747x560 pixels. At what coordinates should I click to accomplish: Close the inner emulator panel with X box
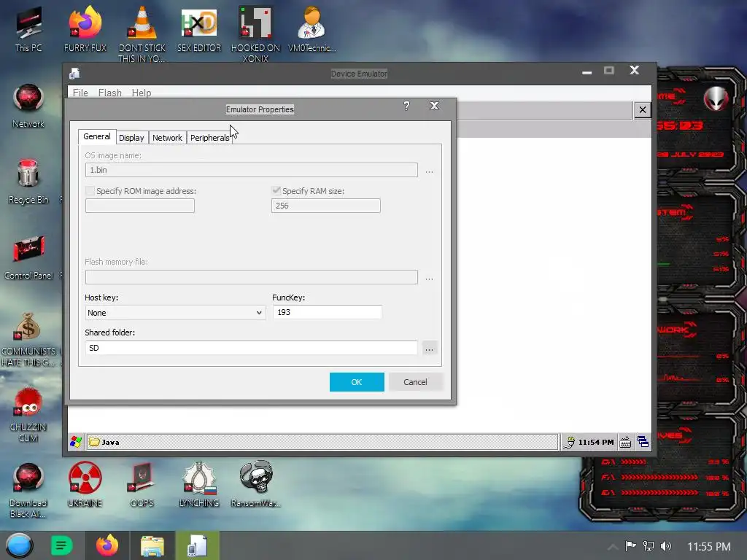(x=642, y=110)
